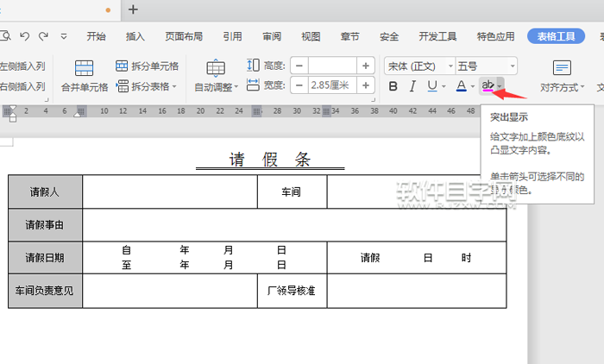Viewport: 604px width, 364px height.
Task: Toggle underline formatting
Action: point(432,86)
